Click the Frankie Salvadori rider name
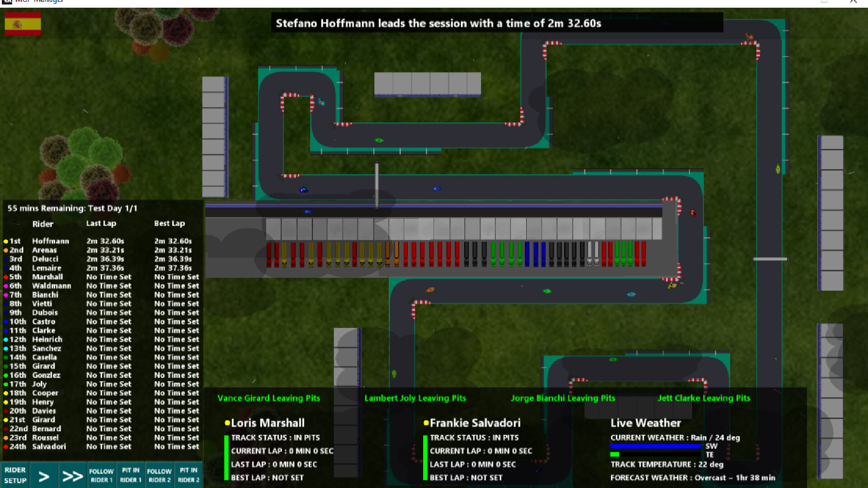 pos(475,423)
